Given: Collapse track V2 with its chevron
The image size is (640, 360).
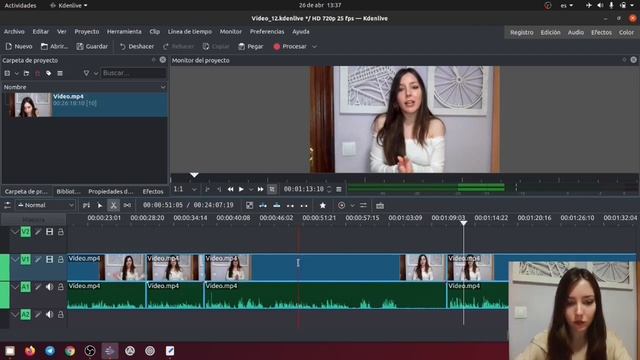Looking at the screenshot, I should 15,232.
